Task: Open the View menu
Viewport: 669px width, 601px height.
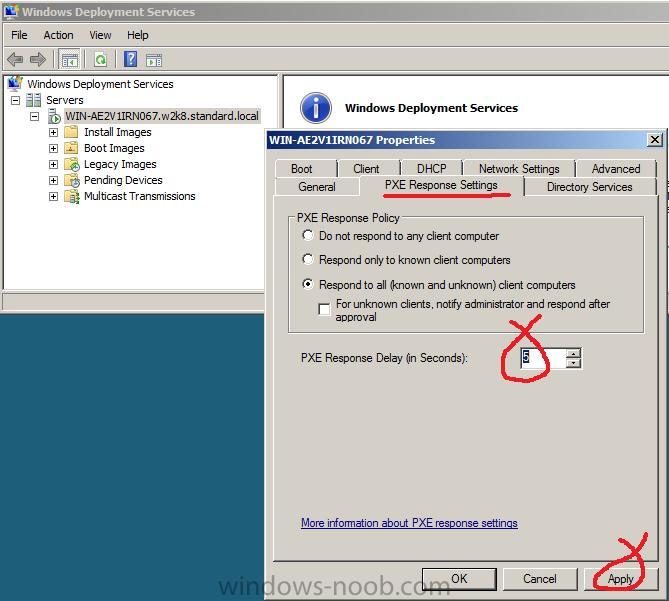Action: [x=100, y=35]
